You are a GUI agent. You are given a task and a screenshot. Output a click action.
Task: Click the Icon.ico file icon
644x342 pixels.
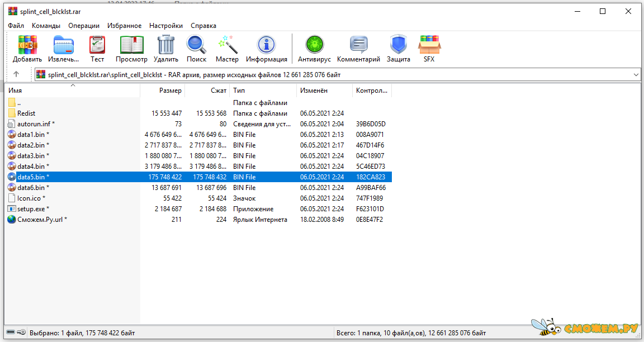pos(12,198)
